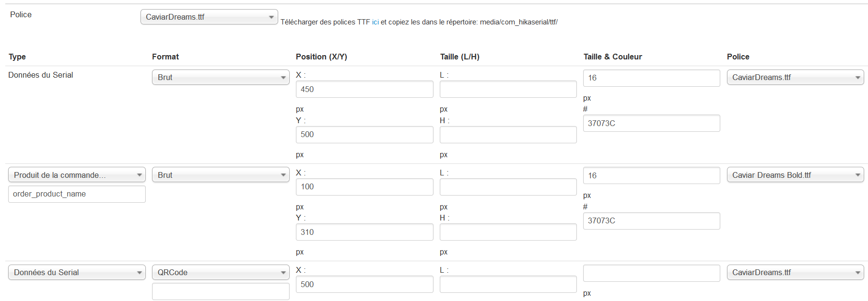Click Y position field containing 500

364,135
